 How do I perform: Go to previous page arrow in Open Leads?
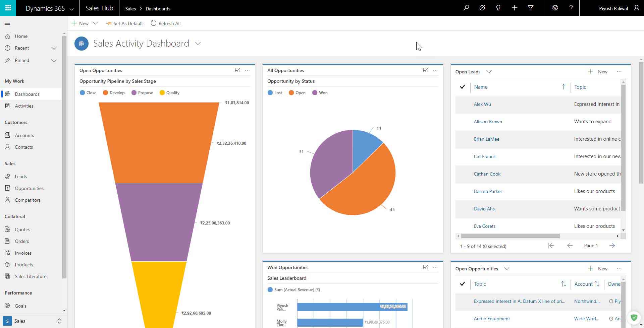[570, 246]
